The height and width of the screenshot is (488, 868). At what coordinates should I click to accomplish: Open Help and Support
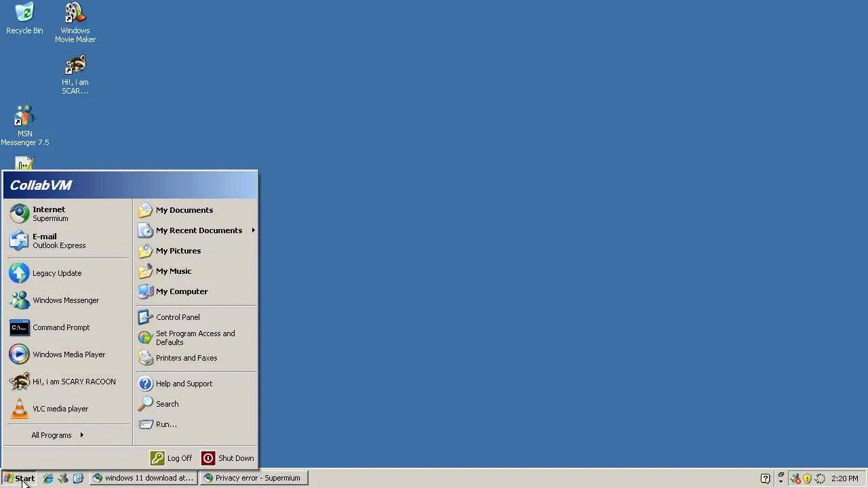point(196,384)
